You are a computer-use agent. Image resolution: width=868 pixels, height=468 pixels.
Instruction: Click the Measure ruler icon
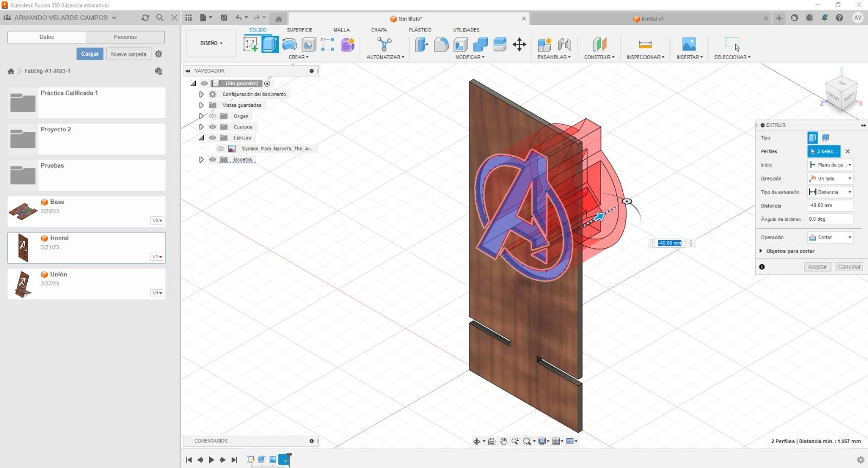coord(645,44)
